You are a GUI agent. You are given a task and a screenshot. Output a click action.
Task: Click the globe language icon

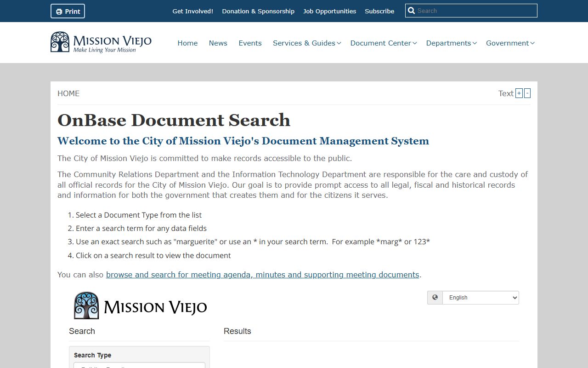pyautogui.click(x=435, y=298)
